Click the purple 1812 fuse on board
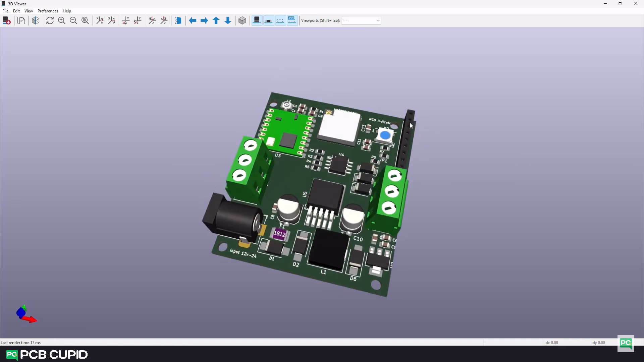 pos(279,234)
